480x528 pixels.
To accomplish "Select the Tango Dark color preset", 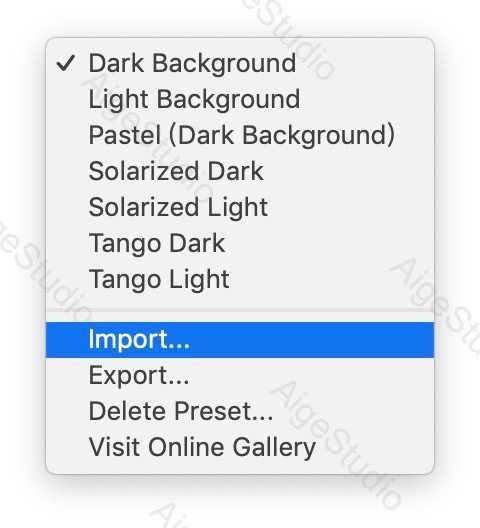I will point(240,243).
